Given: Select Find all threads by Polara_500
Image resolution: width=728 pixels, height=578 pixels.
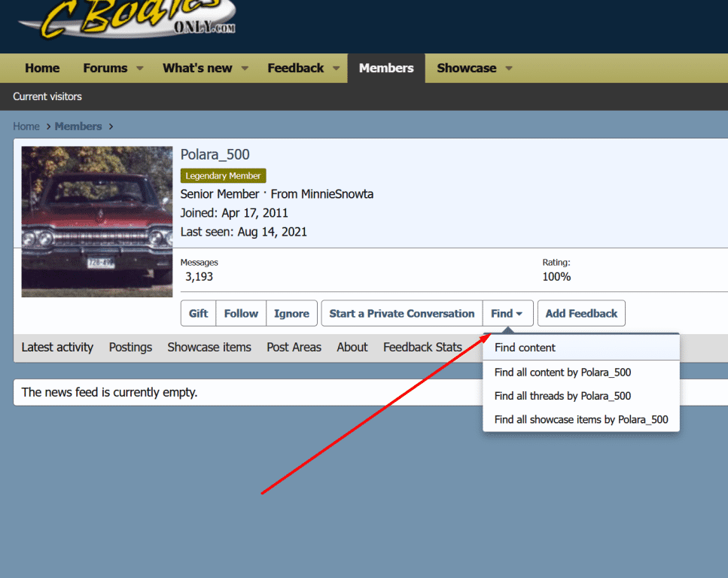Looking at the screenshot, I should pos(562,396).
